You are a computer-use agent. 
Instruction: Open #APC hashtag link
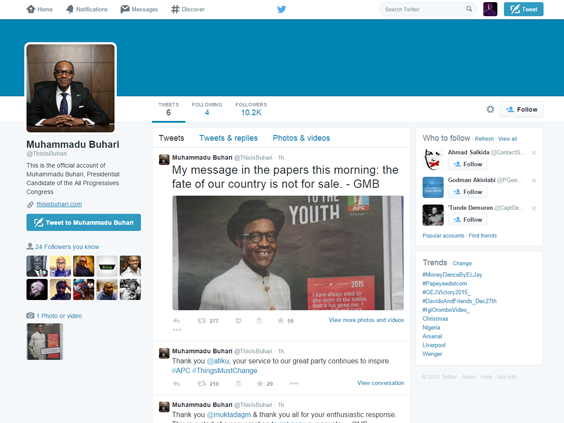(x=181, y=370)
